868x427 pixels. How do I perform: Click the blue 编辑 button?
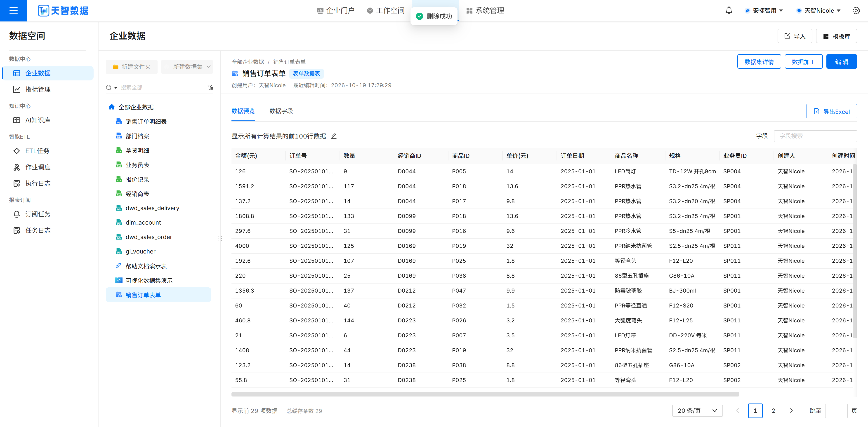click(841, 62)
